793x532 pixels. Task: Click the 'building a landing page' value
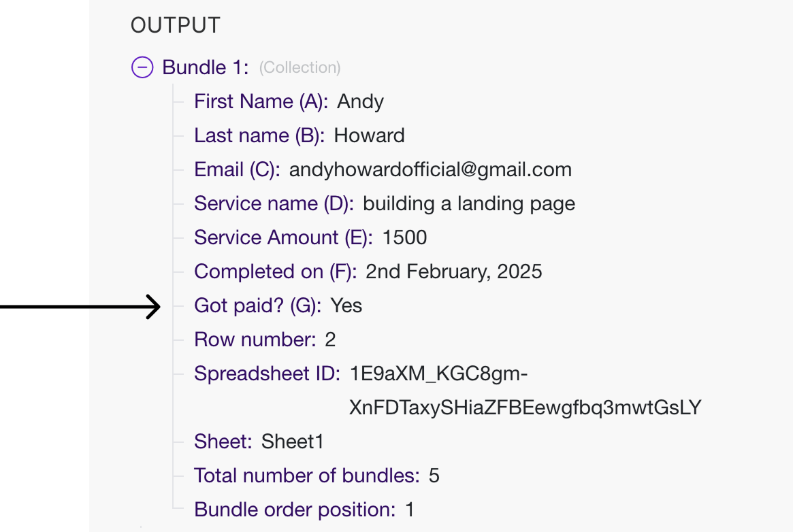pyautogui.click(x=469, y=203)
